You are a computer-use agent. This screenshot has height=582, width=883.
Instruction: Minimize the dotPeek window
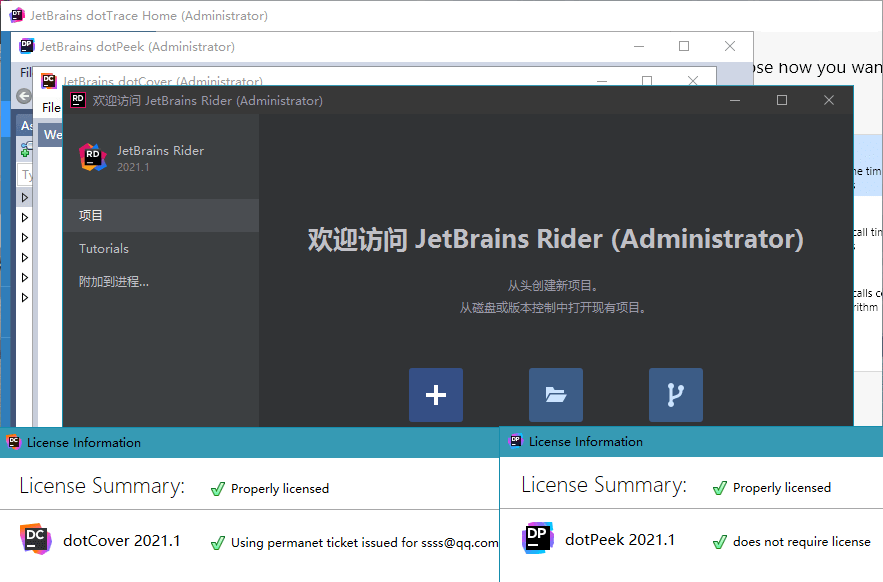(x=639, y=46)
